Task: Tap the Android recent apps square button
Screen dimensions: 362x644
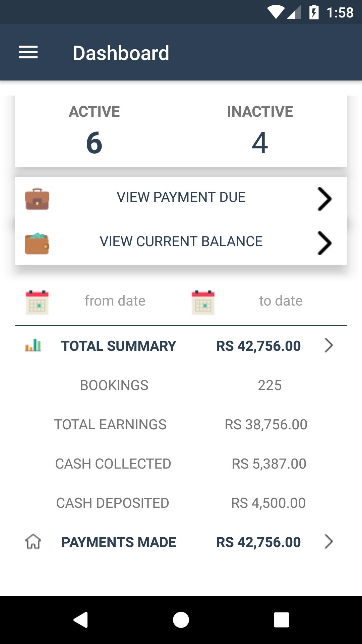Action: point(282,620)
